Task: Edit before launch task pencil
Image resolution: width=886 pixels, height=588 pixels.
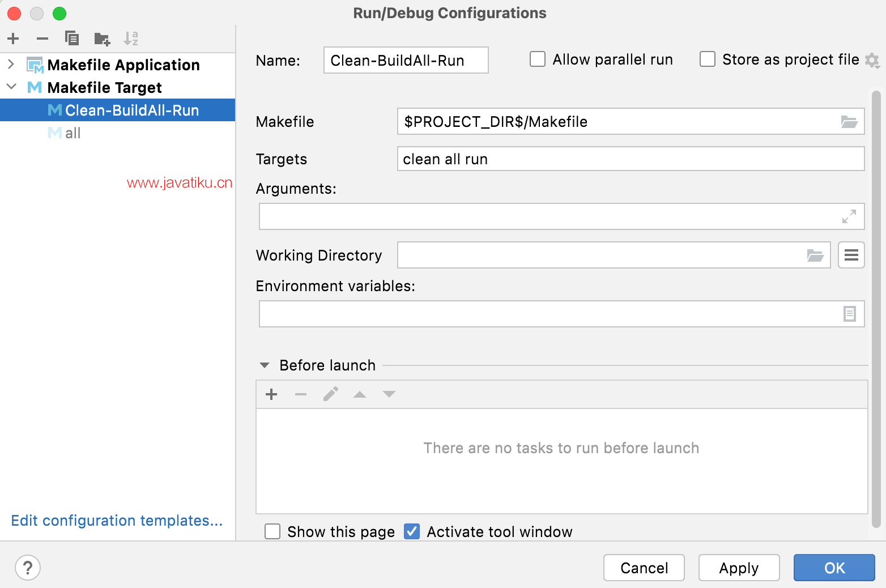Action: click(331, 394)
